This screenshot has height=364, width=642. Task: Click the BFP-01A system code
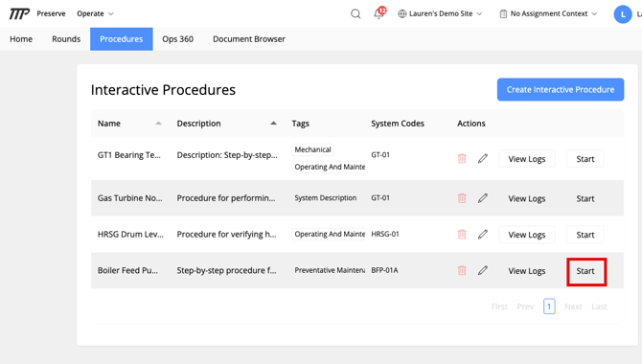(x=384, y=270)
